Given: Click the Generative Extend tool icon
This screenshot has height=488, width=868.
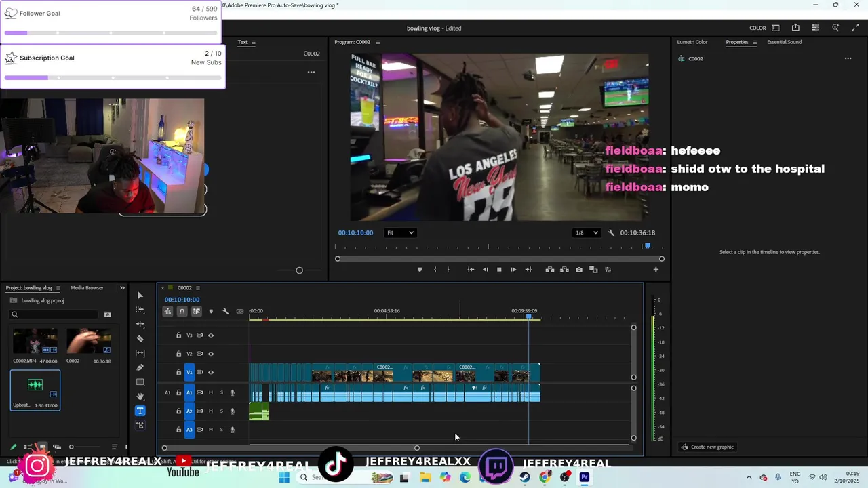Looking at the screenshot, I should (140, 426).
